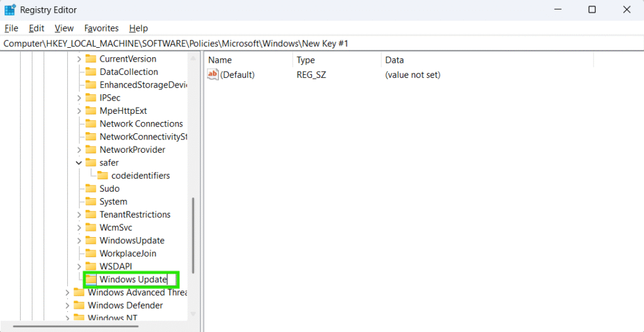
Task: Click the (Default) string value icon
Action: click(x=213, y=75)
